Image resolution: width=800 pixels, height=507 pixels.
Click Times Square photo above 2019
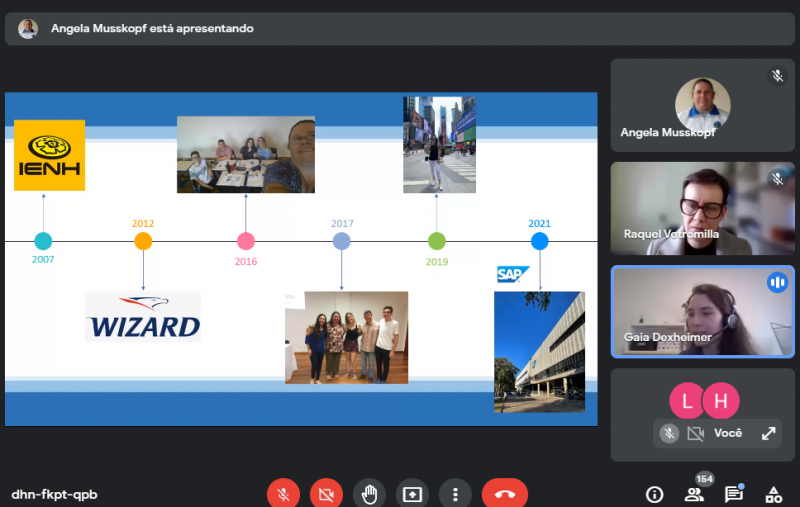439,145
